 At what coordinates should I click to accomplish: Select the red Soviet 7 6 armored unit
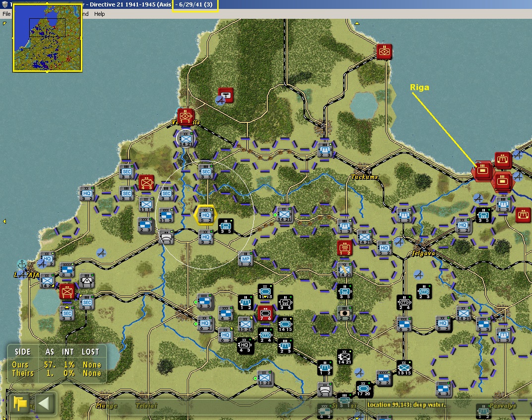[265, 313]
